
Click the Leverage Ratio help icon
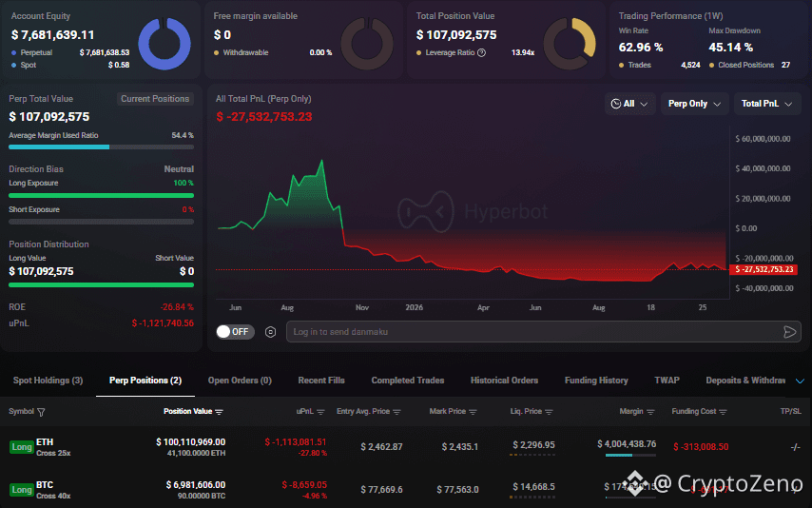pyautogui.click(x=482, y=52)
